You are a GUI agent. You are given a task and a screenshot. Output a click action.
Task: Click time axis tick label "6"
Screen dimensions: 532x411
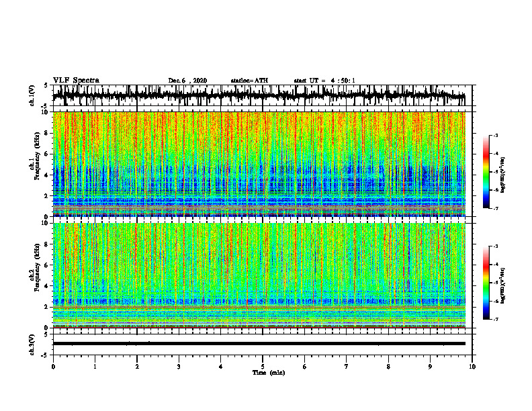[x=305, y=367]
